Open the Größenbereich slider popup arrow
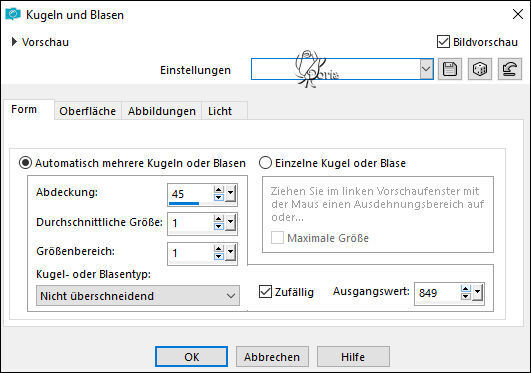 click(x=231, y=252)
